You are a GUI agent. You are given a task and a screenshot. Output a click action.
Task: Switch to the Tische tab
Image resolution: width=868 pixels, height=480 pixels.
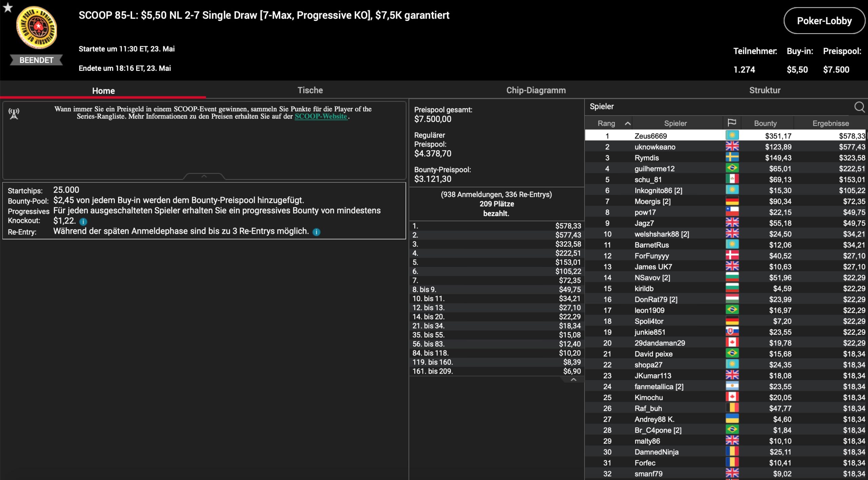310,90
